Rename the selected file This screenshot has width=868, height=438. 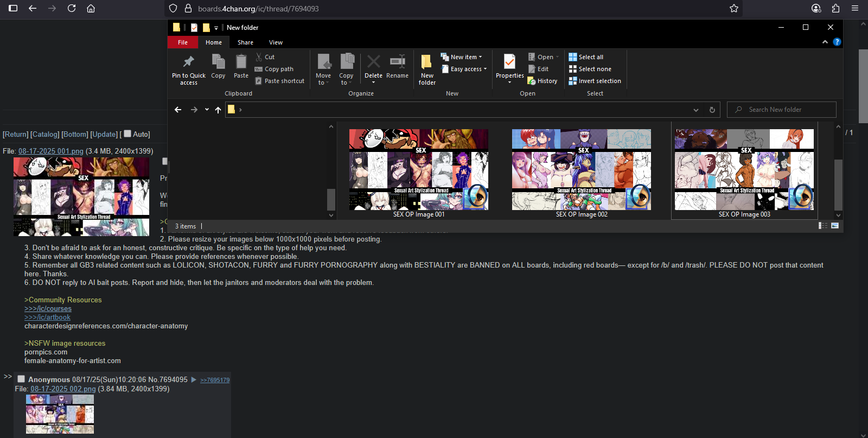(x=398, y=67)
